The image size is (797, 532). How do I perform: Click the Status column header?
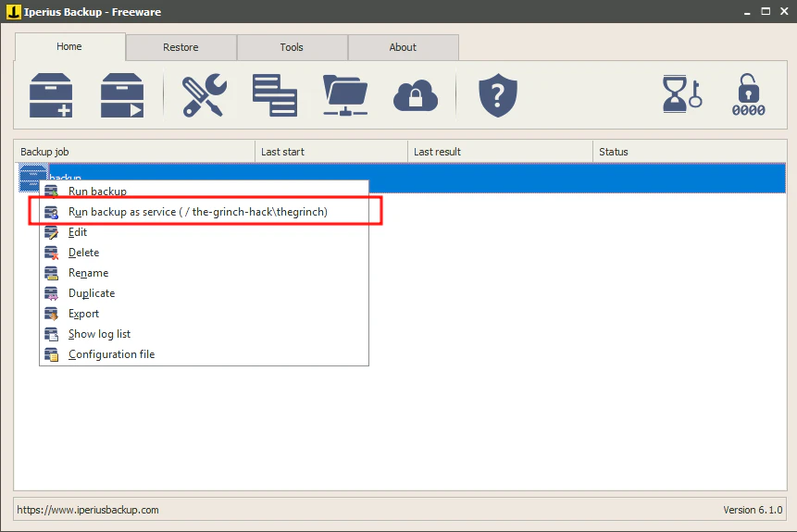690,152
